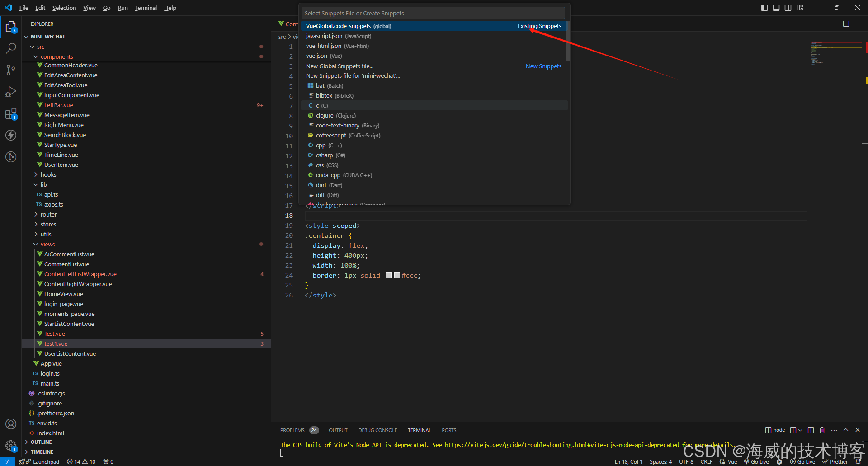This screenshot has width=868, height=466.
Task: Open the Search view in activity bar
Action: pos(11,48)
